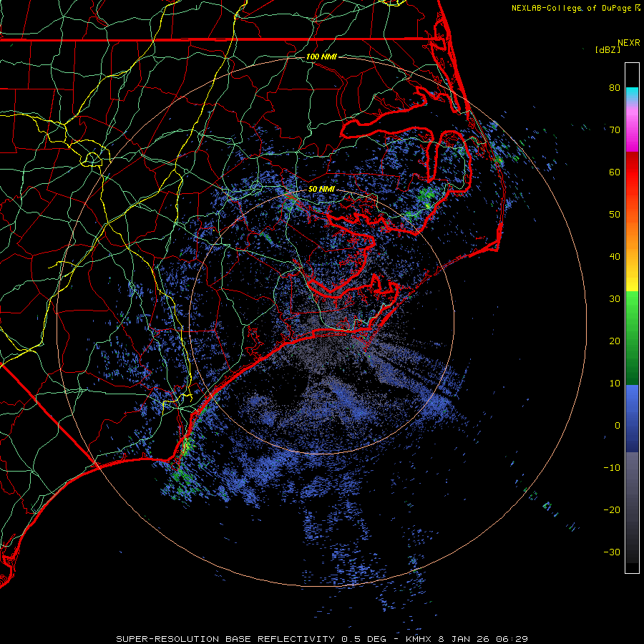Viewport: 644px width, 644px height.
Task: Click the 20 value on the dBZ scale
Action: point(615,341)
